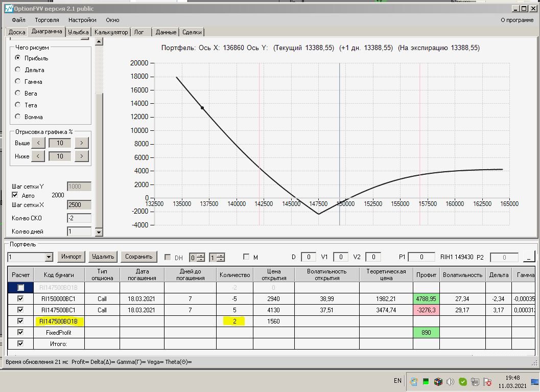Click the Rubik's cube tray icon
This screenshot has width=540, height=392.
pos(438,381)
